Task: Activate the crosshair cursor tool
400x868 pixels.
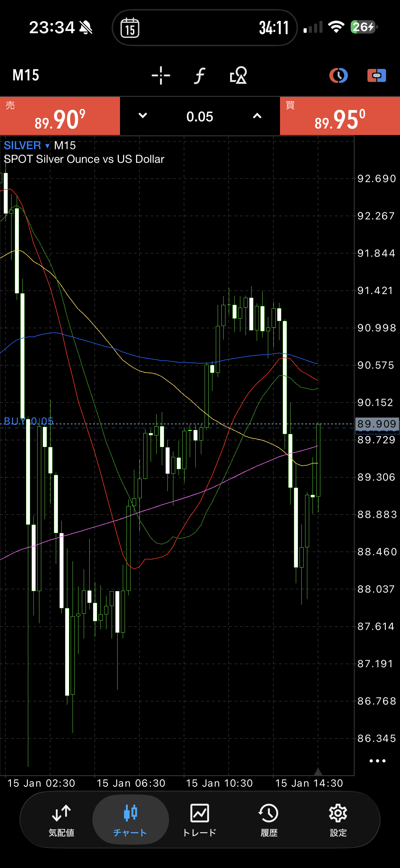Action: point(161,75)
